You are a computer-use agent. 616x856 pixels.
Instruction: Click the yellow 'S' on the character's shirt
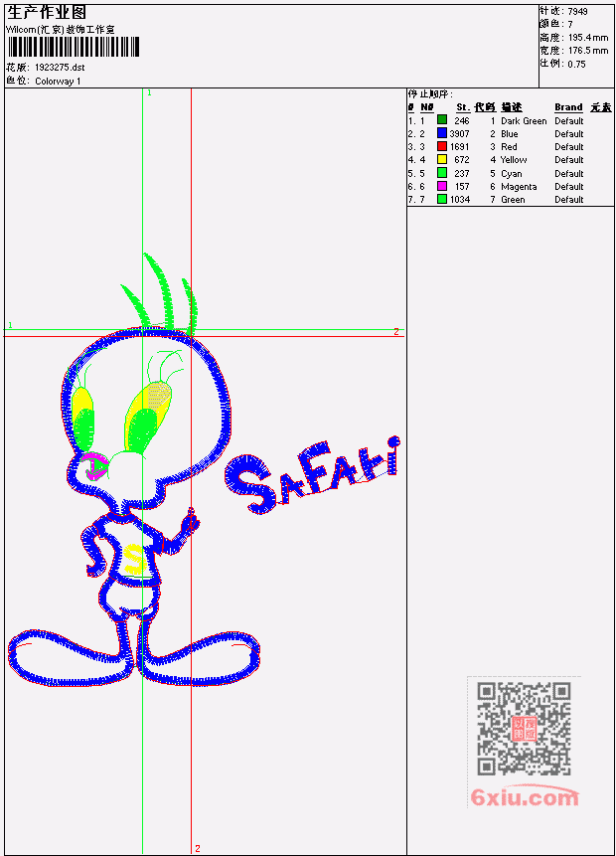(x=133, y=559)
